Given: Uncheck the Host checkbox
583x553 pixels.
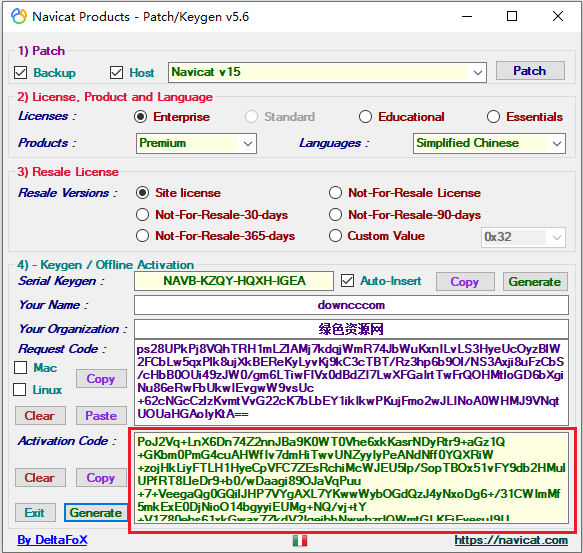Looking at the screenshot, I should point(116,73).
